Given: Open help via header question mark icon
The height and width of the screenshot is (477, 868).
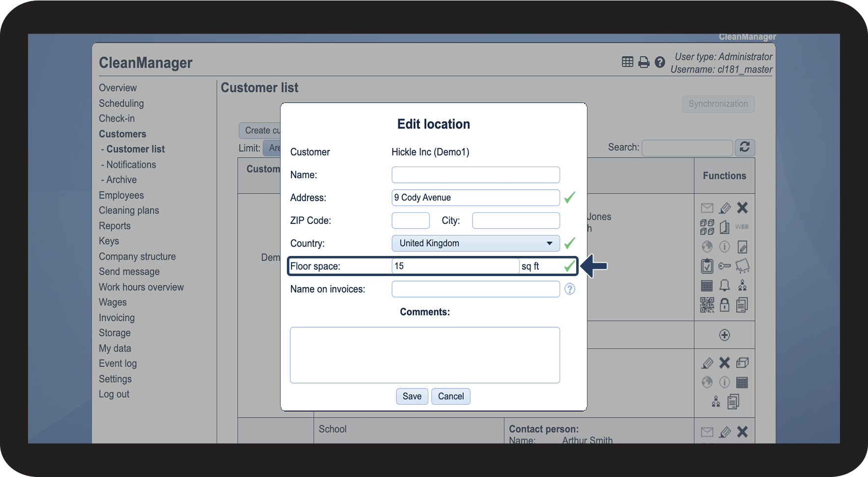Looking at the screenshot, I should [x=660, y=62].
